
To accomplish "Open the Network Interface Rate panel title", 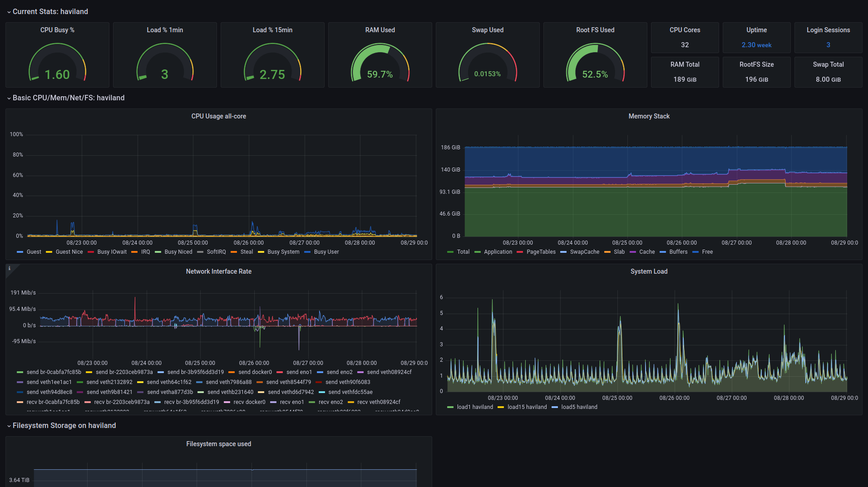I will tap(218, 271).
